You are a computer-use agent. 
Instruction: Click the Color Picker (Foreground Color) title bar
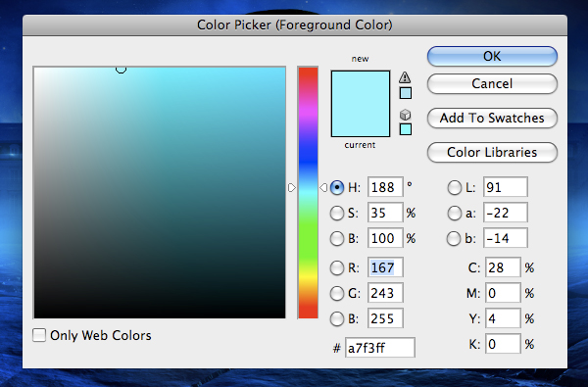295,25
